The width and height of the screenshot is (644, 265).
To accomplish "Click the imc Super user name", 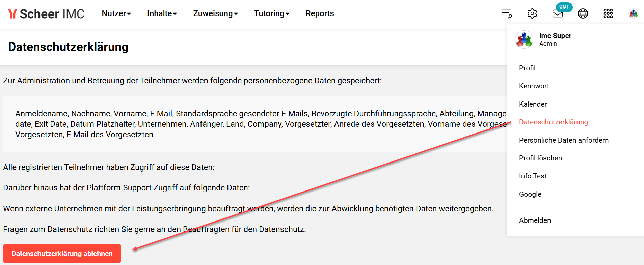I will (555, 36).
